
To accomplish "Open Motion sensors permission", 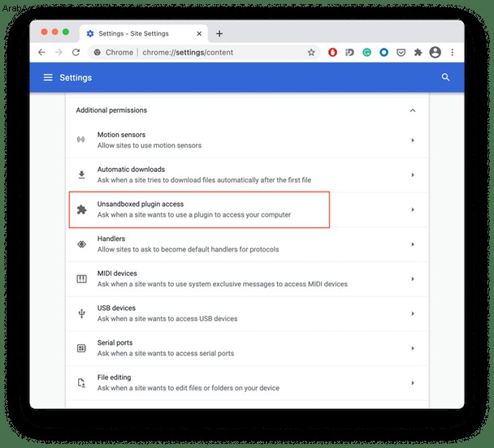I will [247, 140].
